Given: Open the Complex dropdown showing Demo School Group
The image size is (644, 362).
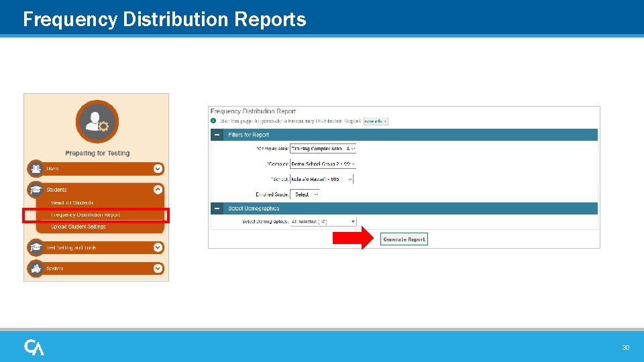Looking at the screenshot, I should pos(323,164).
